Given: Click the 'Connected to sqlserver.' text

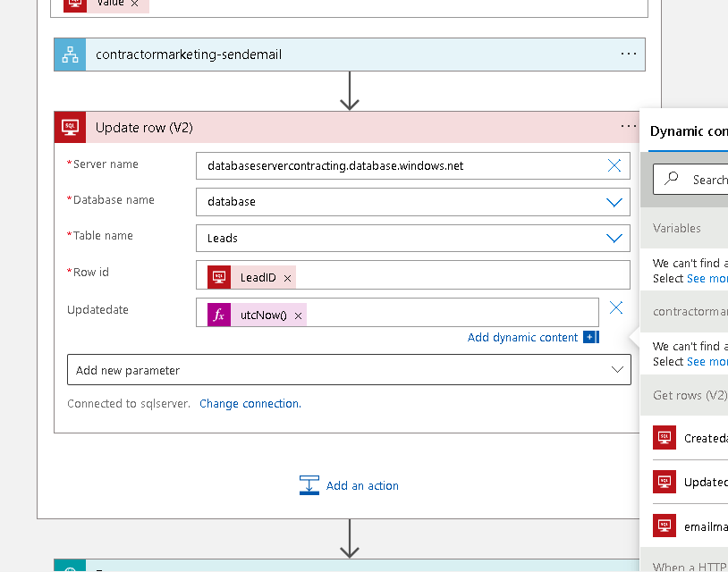Looking at the screenshot, I should pyautogui.click(x=129, y=404).
